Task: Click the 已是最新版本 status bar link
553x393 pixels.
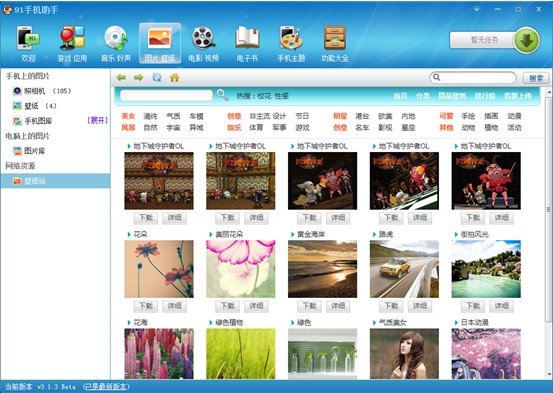Action: point(106,387)
